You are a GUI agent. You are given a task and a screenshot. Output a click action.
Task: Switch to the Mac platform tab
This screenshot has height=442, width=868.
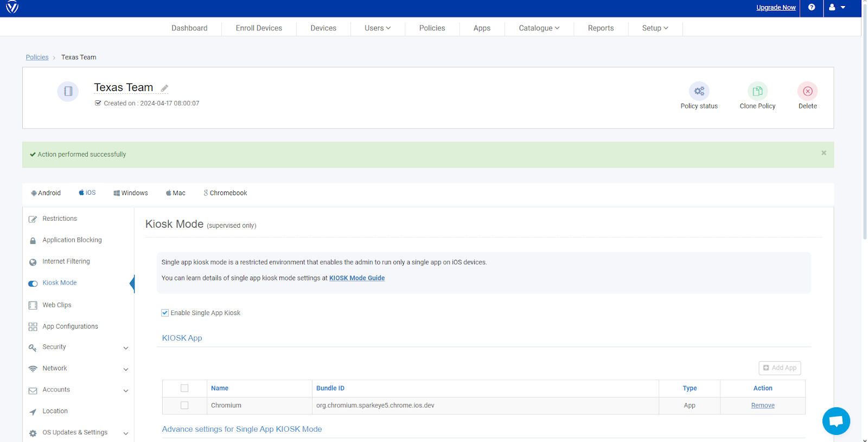pos(176,193)
